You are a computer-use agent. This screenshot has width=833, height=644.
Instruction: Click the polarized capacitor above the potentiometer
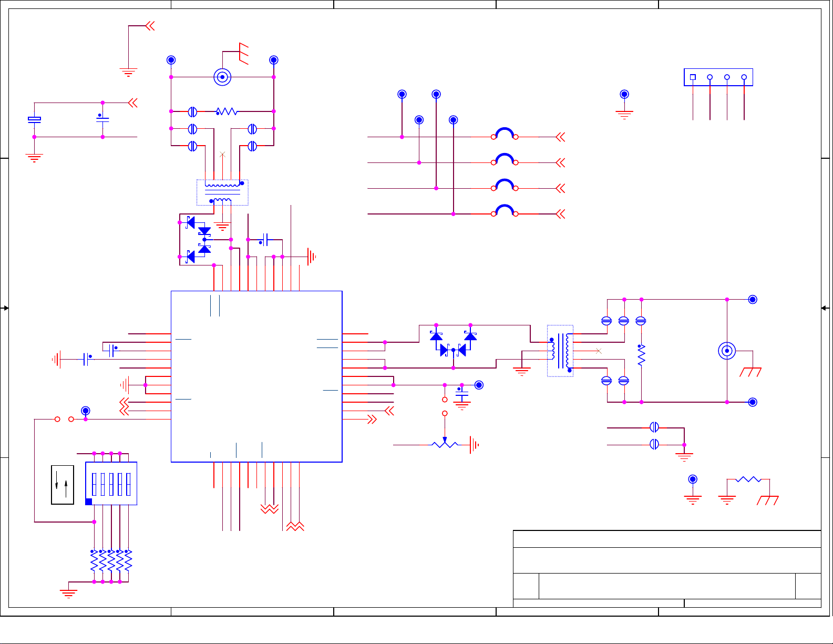pos(462,392)
